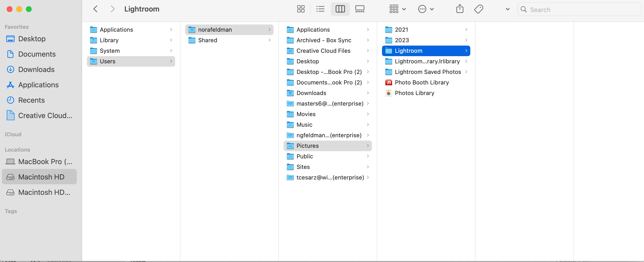The width and height of the screenshot is (644, 262).
Task: Open Applications in Favorites sidebar
Action: [x=38, y=85]
